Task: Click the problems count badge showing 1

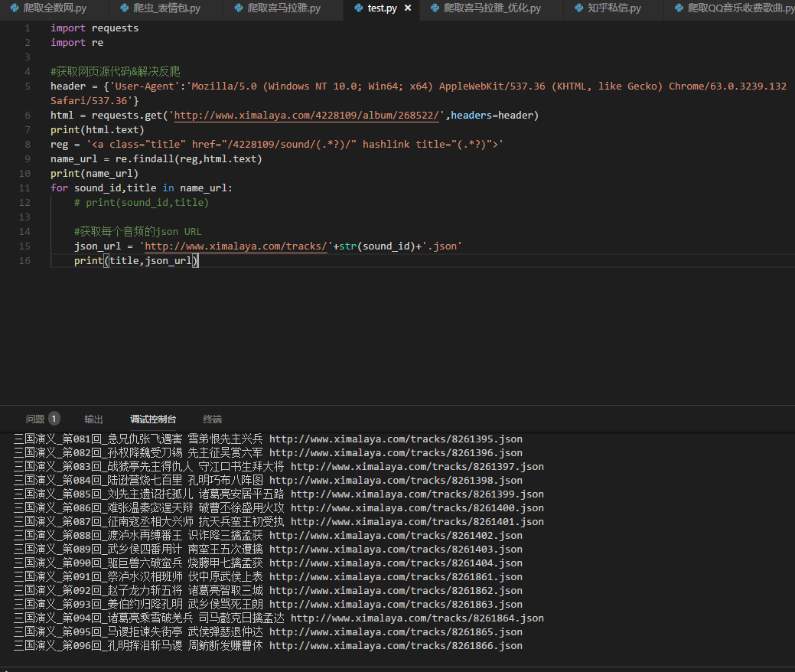Action: tap(54, 419)
